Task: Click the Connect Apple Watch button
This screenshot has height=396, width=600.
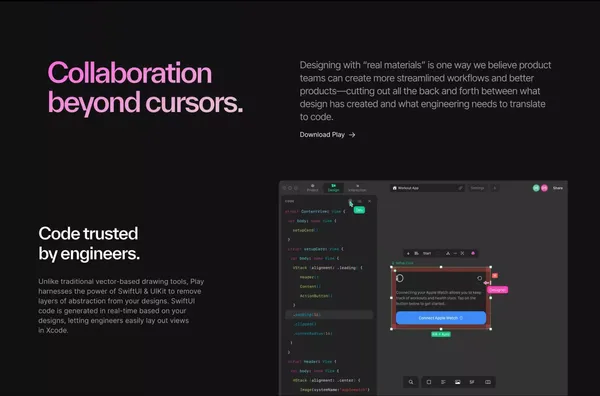Action: pyautogui.click(x=441, y=318)
